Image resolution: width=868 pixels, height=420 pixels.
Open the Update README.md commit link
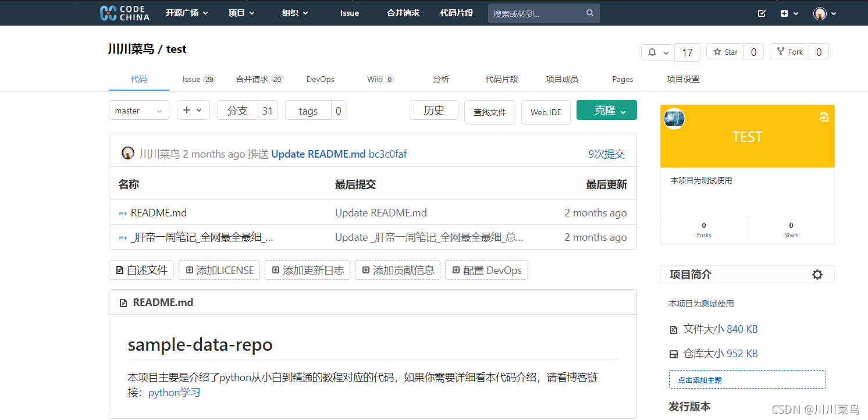[x=318, y=154]
